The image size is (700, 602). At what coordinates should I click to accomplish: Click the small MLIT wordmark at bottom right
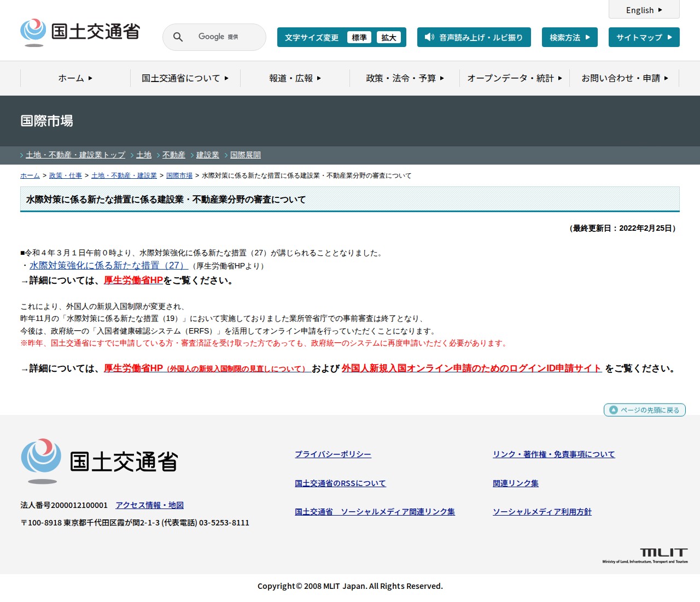[645, 556]
